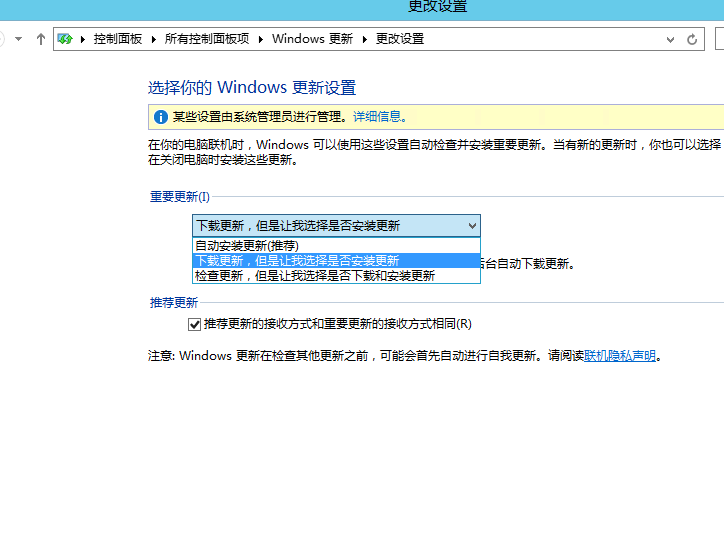Collapse the 重要更新 combo box arrow
Image resolution: width=724 pixels, height=545 pixels.
pyautogui.click(x=472, y=226)
